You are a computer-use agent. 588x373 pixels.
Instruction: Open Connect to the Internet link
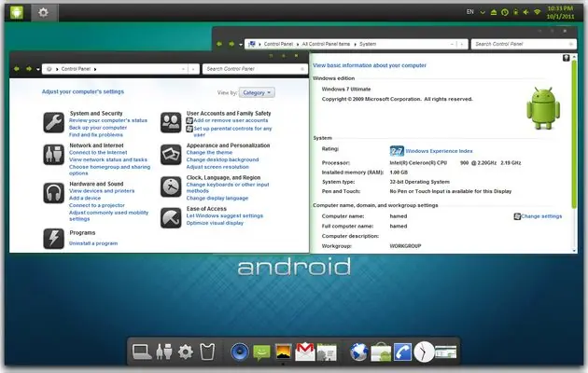coord(98,152)
